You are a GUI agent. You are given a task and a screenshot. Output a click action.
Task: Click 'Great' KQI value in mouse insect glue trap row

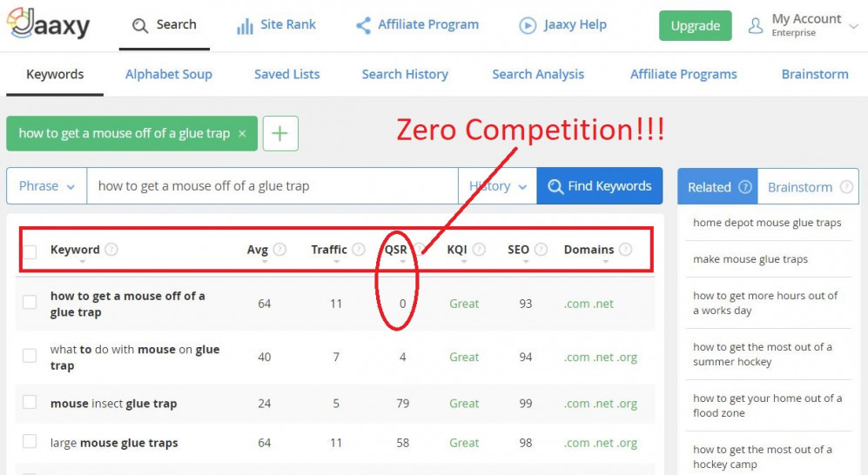pyautogui.click(x=464, y=403)
